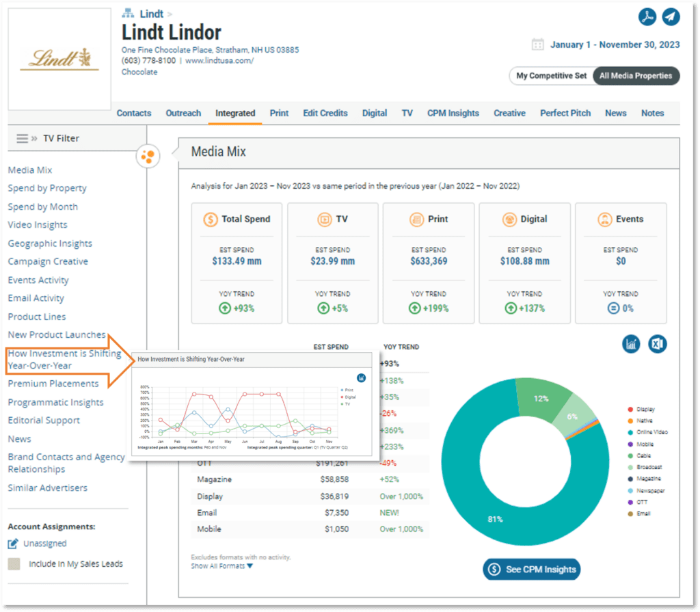
Task: Click the Unassigned account assignment link
Action: (45, 544)
